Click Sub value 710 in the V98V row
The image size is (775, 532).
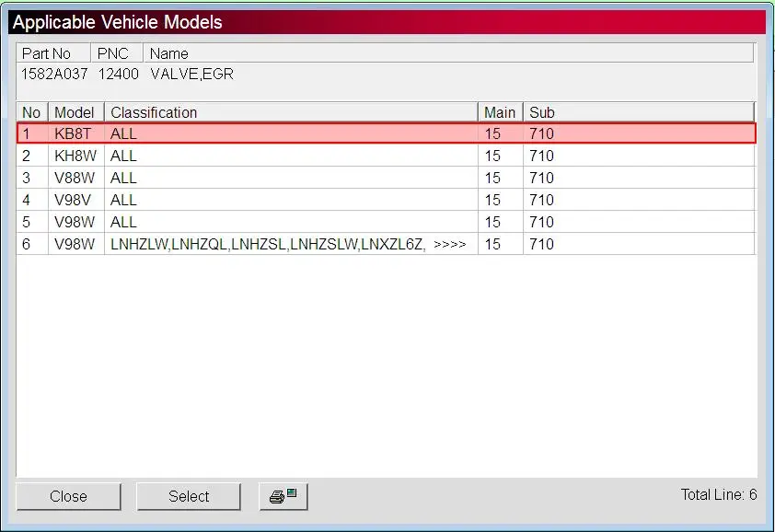click(x=542, y=201)
